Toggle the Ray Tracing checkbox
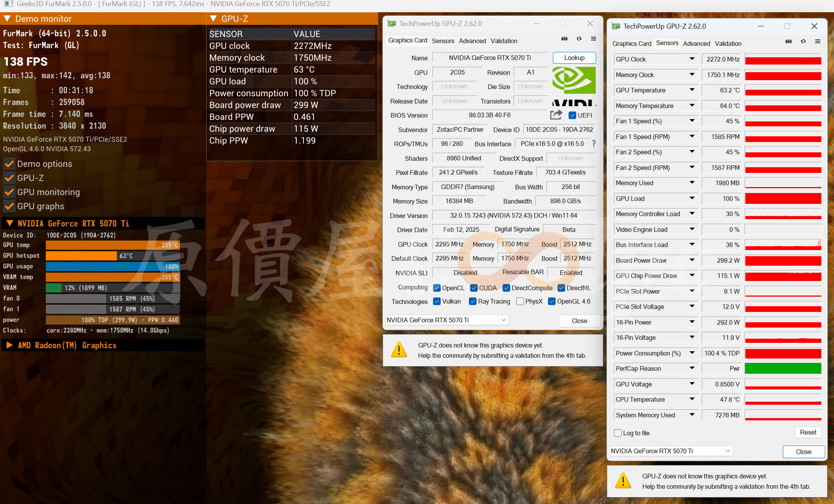This screenshot has width=834, height=504. click(x=473, y=301)
